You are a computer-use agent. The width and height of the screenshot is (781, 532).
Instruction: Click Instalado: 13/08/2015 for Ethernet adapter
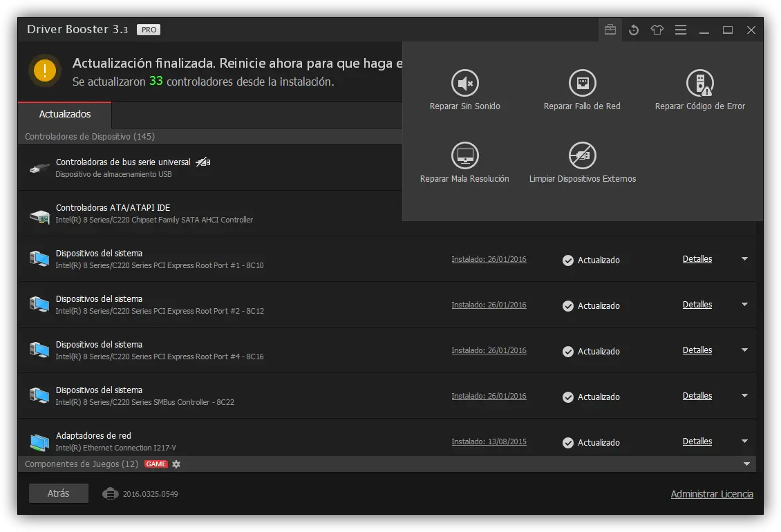point(489,442)
